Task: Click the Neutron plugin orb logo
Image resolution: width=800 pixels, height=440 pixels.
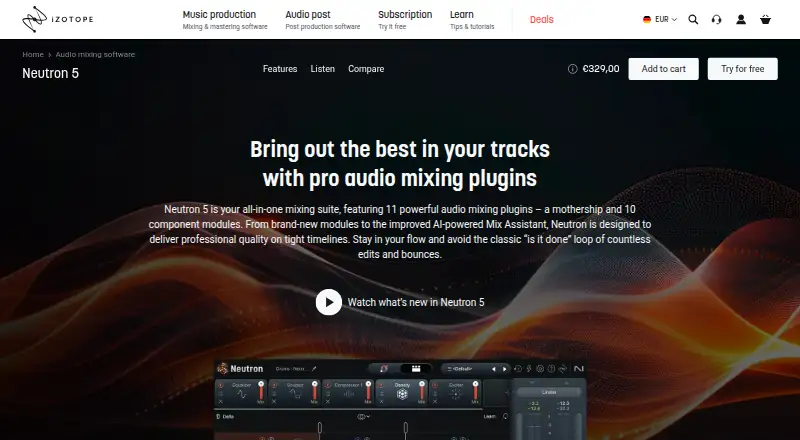Action: [x=222, y=369]
